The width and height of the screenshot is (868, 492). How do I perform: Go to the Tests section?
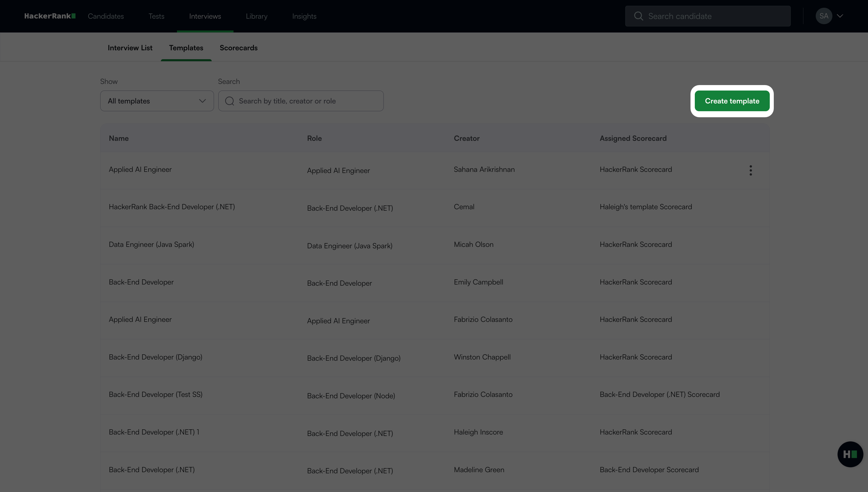coord(156,16)
